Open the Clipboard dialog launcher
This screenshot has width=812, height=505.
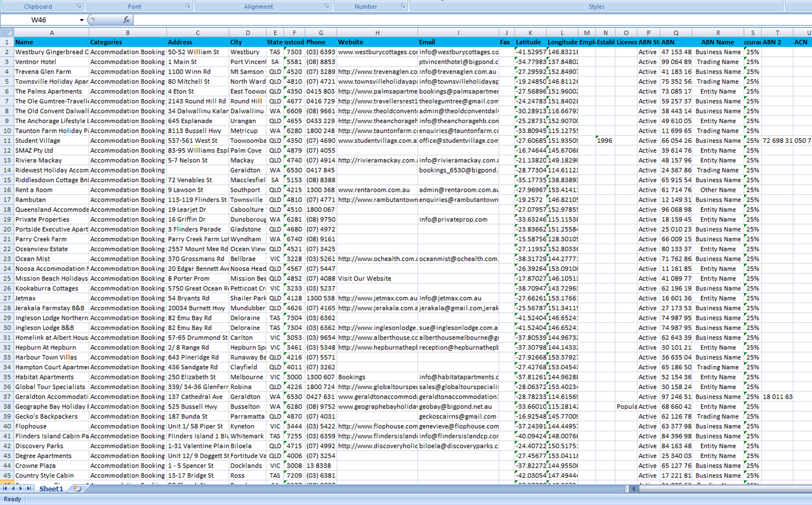coord(79,6)
